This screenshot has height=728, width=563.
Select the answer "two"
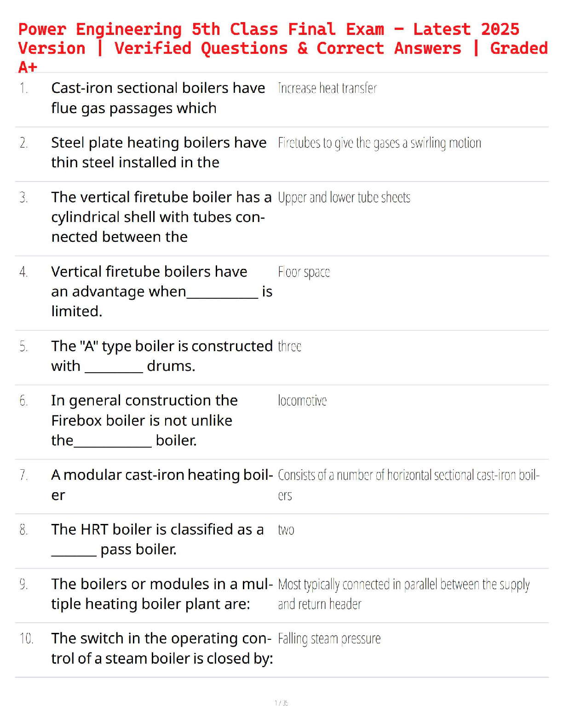tap(286, 530)
